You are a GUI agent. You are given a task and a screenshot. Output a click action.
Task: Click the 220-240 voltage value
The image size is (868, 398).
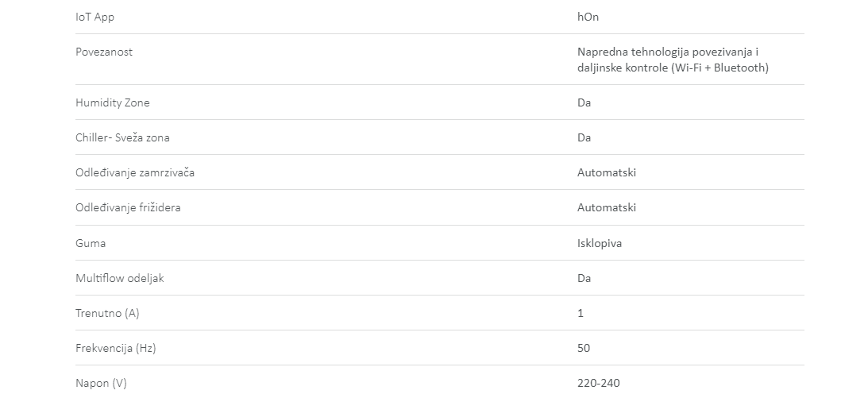(x=598, y=383)
